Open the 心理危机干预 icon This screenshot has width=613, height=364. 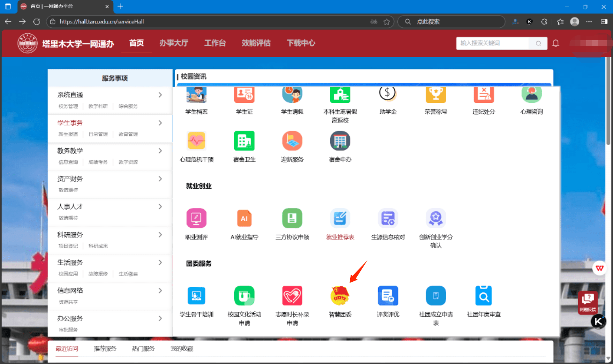(196, 141)
